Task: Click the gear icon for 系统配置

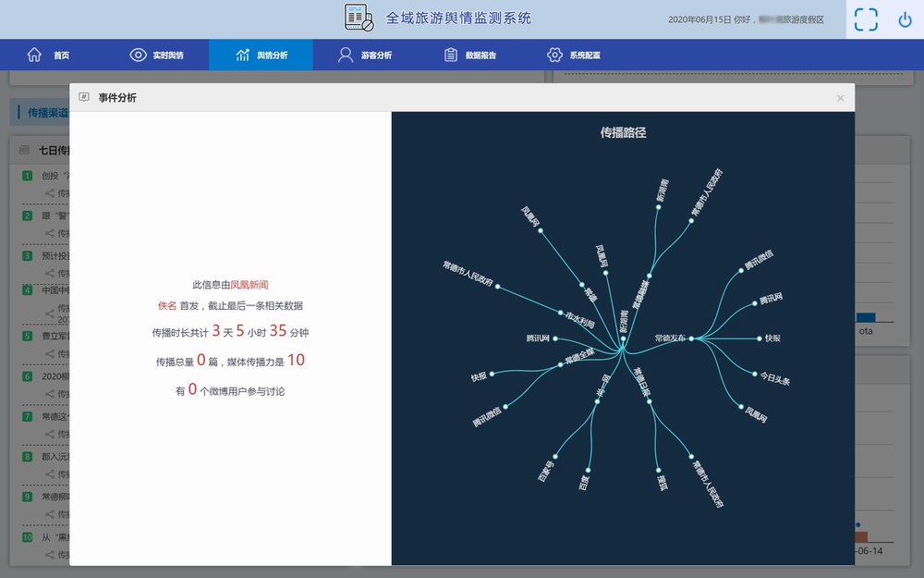Action: point(554,55)
